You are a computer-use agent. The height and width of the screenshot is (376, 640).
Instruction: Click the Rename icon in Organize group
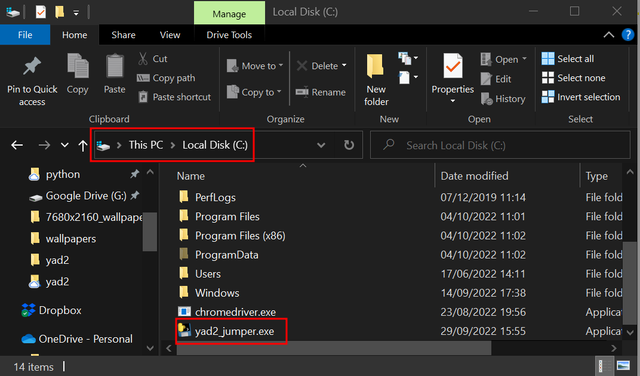tap(302, 92)
